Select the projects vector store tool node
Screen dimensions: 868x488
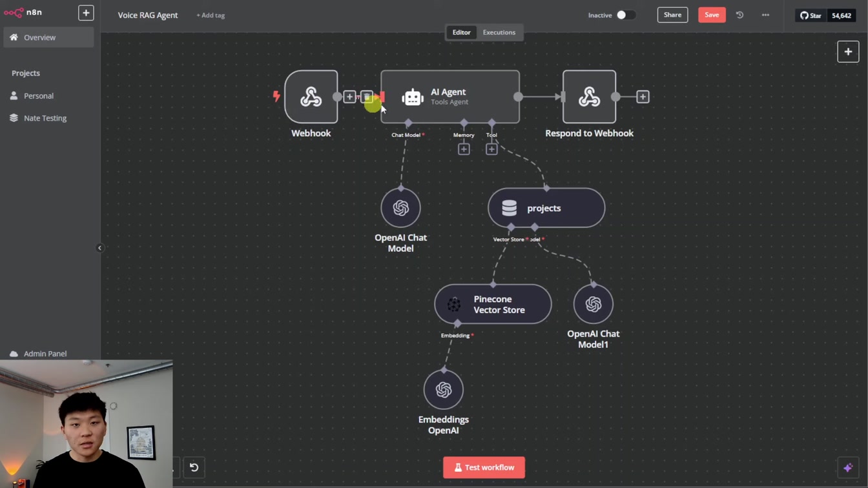pyautogui.click(x=546, y=208)
